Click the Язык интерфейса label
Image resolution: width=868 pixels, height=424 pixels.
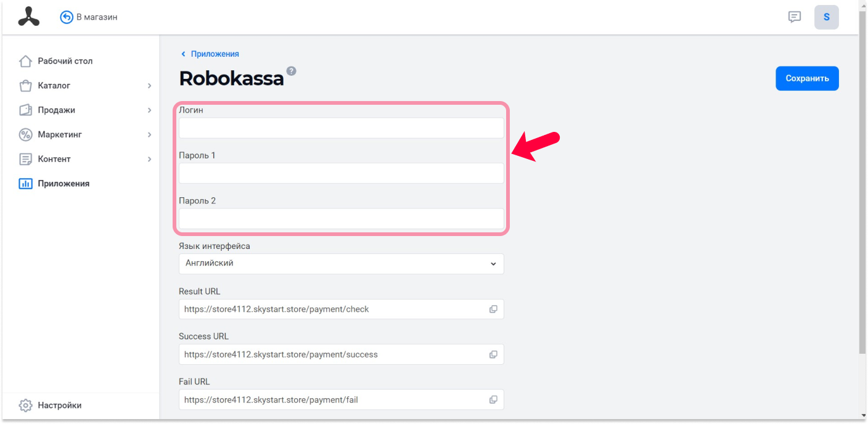pyautogui.click(x=215, y=246)
